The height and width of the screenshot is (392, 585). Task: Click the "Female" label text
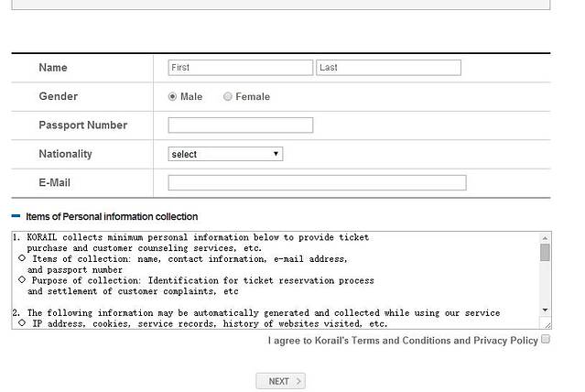pos(253,96)
